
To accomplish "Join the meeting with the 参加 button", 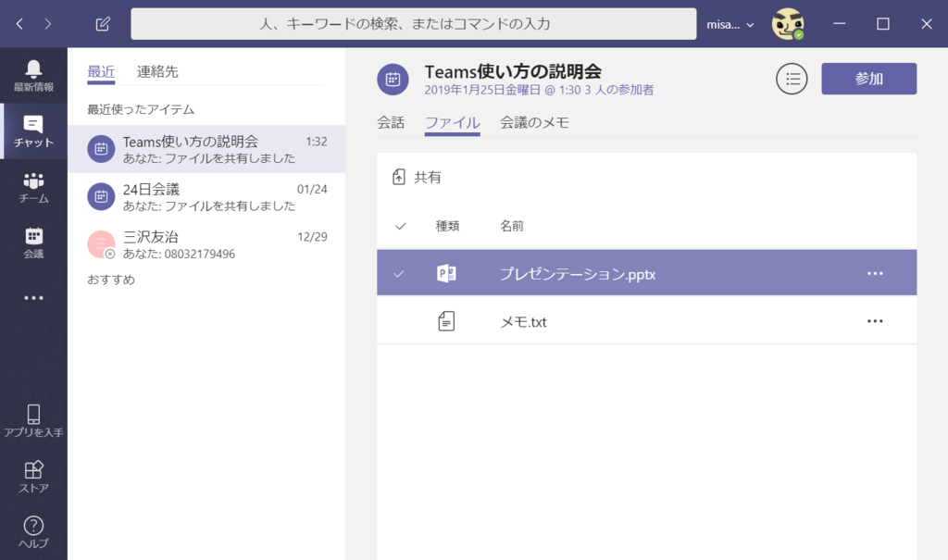I will coord(868,79).
